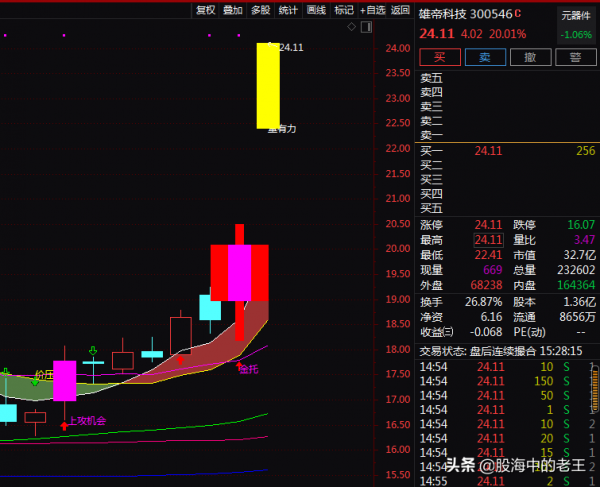600x487 pixels.
Task: Click the 复权 toolbar button
Action: click(205, 10)
